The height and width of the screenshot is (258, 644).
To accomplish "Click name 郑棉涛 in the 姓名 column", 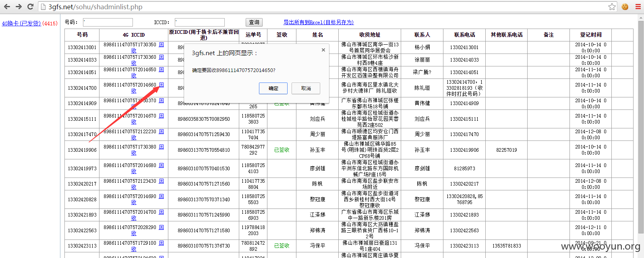I will click(318, 231).
